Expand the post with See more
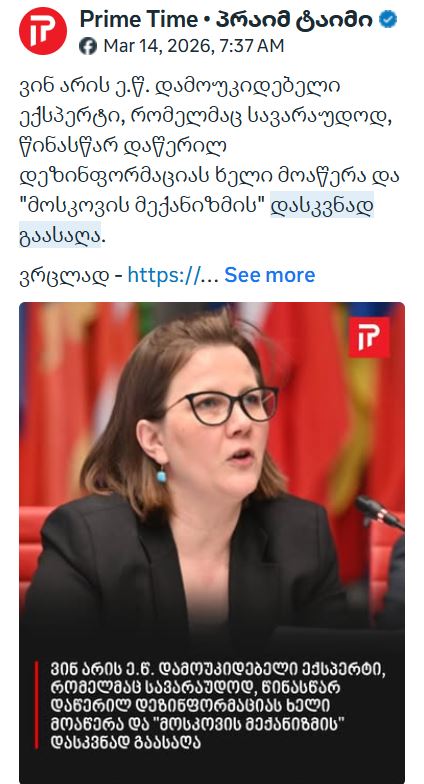424x784 pixels. pos(270,275)
